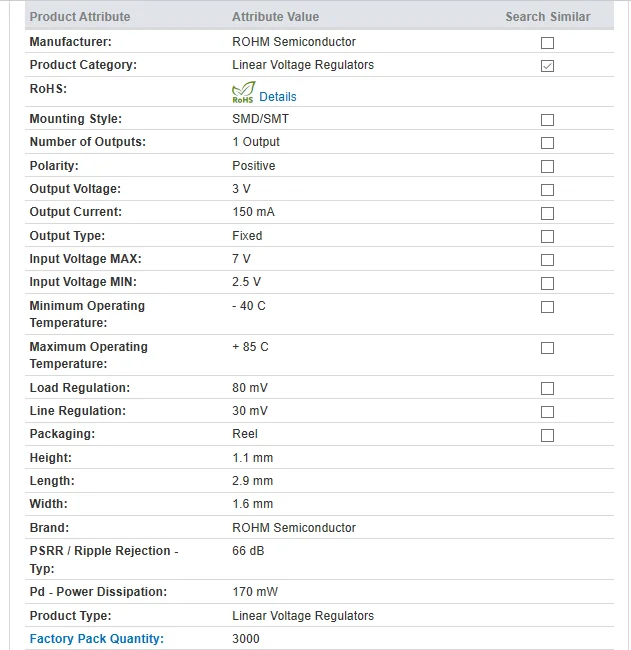Screen dimensions: 631x650
Task: Click the 66 dB PSRR value
Action: click(248, 551)
